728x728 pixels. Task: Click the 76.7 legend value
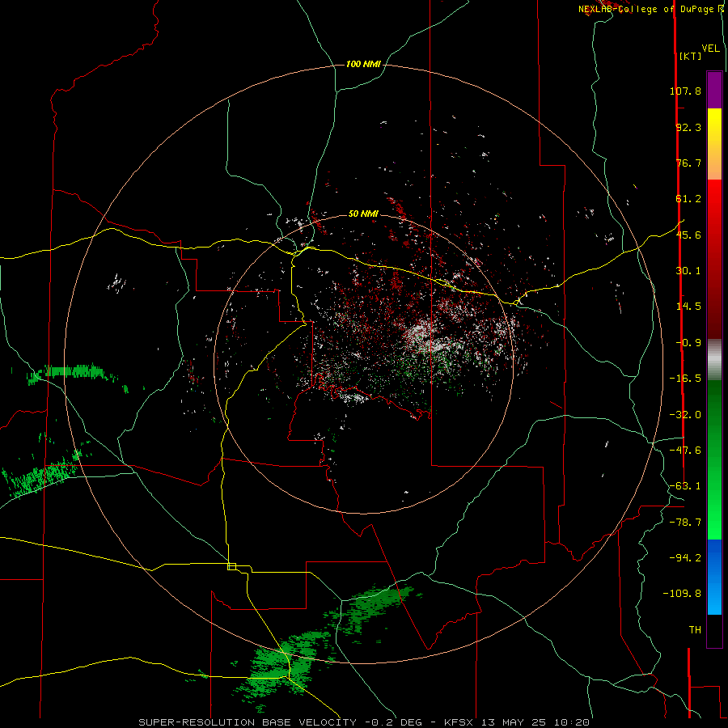[688, 163]
